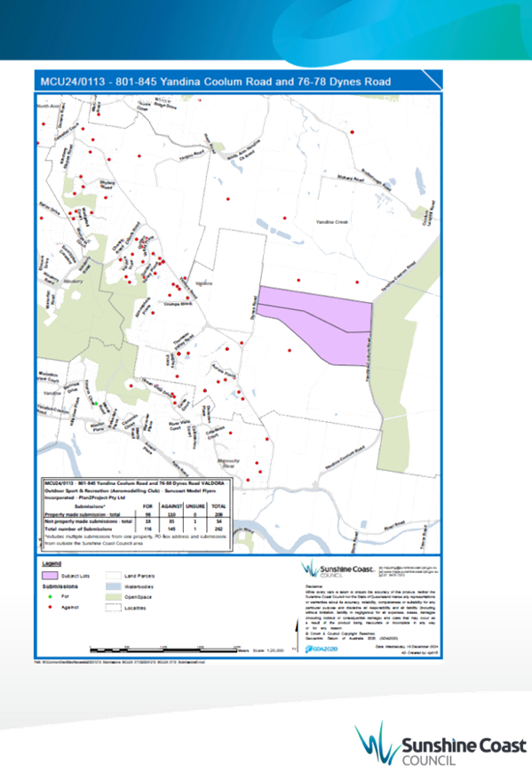Click the green OpenSpace legend swatch
Screen dimensions: 532x772
click(x=113, y=597)
